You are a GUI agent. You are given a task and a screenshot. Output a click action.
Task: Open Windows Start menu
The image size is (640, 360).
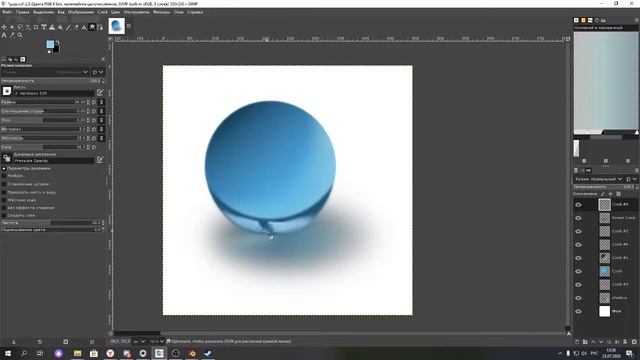coord(7,353)
